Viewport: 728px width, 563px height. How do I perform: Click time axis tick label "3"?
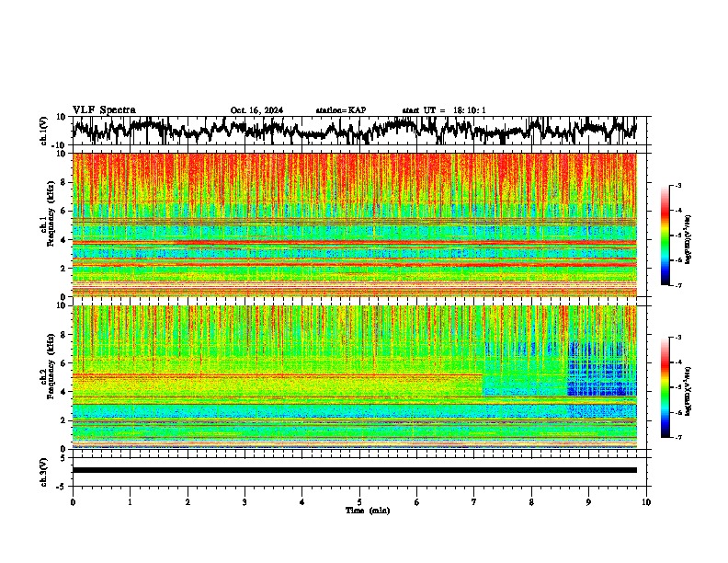coord(245,502)
